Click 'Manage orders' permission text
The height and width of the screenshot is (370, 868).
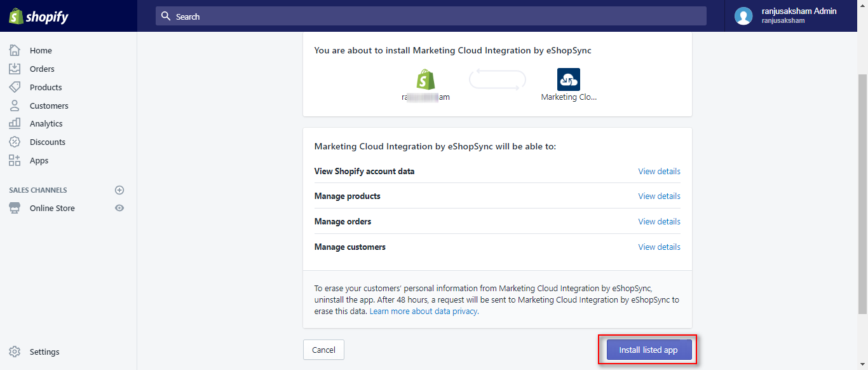343,221
